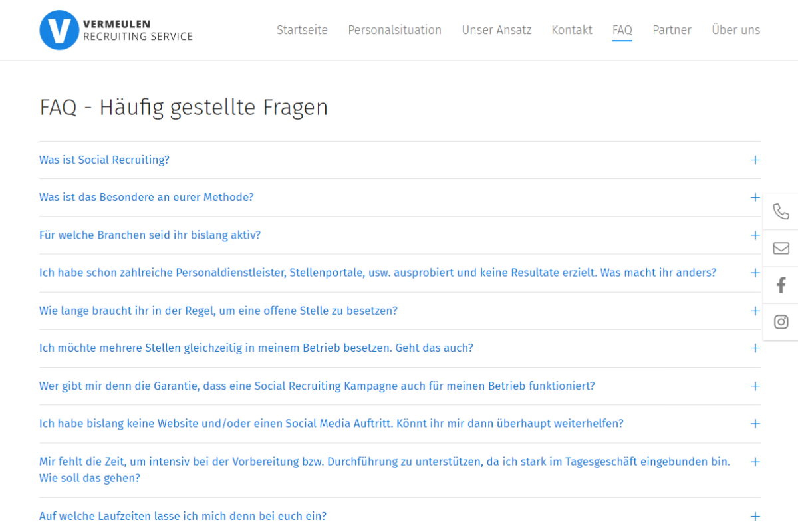This screenshot has height=532, width=798.
Task: Click question about 'keine Website und/oder Social Media'
Action: (x=331, y=423)
